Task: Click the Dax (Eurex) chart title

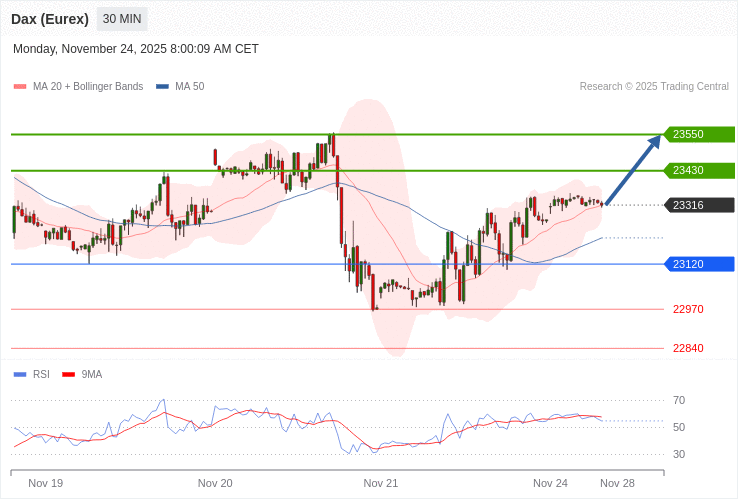Action: click(x=50, y=19)
